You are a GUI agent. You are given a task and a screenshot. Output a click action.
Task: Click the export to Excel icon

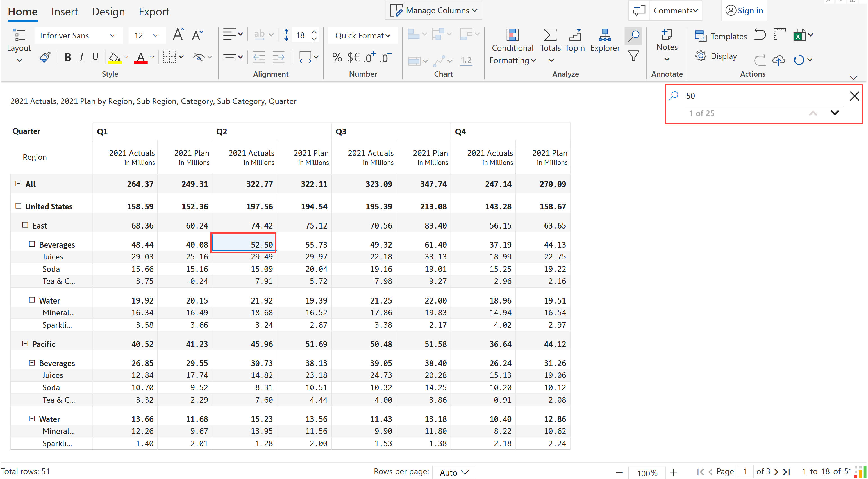(x=799, y=35)
